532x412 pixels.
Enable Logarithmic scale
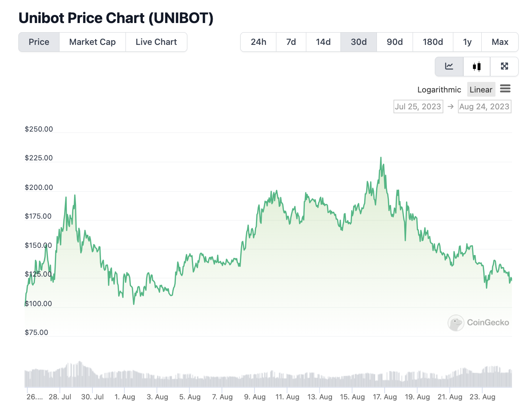click(x=439, y=89)
